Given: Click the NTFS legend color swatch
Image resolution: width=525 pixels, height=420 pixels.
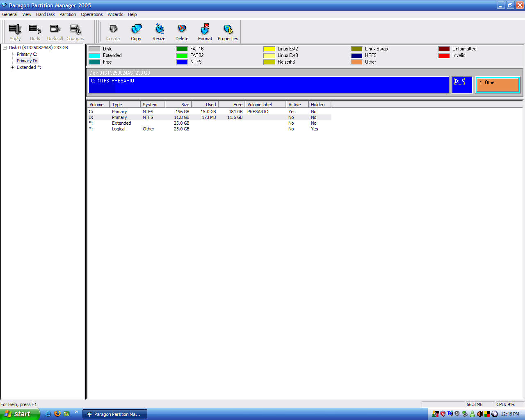Looking at the screenshot, I should [182, 62].
